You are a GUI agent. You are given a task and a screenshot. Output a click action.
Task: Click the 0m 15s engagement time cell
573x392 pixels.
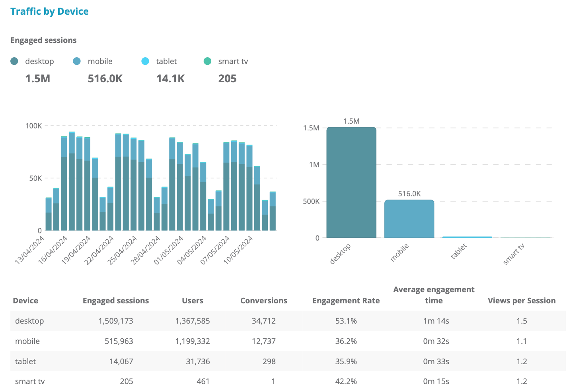click(436, 381)
